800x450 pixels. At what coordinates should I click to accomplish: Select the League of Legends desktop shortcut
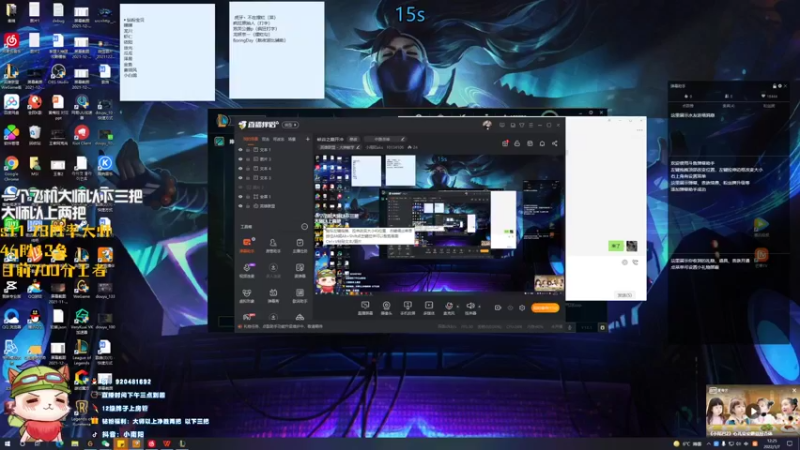[x=82, y=352]
